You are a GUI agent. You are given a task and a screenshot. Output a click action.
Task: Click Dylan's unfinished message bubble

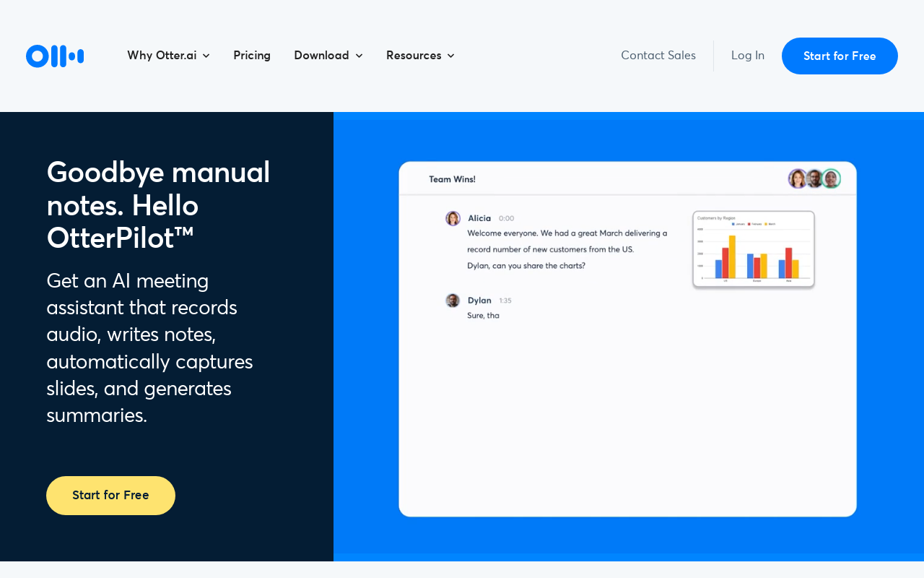tap(484, 315)
